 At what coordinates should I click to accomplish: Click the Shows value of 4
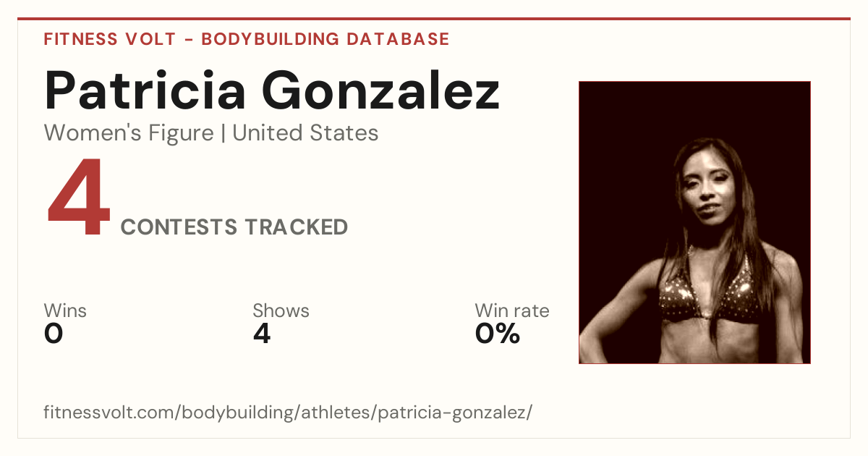tap(262, 334)
